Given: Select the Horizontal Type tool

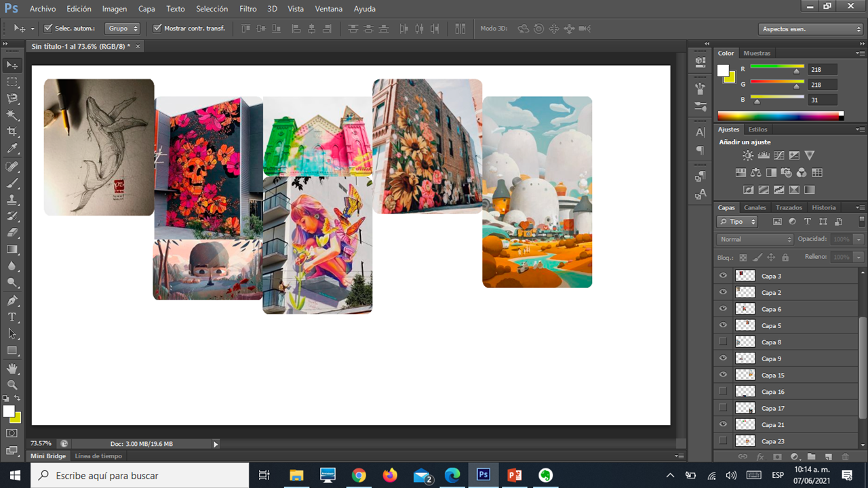Looking at the screenshot, I should pos(12,317).
